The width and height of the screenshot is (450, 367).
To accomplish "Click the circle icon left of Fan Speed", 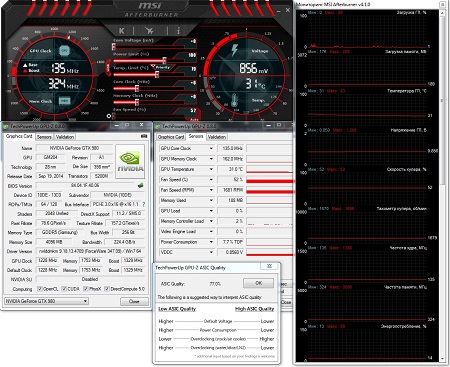I will coord(109,116).
